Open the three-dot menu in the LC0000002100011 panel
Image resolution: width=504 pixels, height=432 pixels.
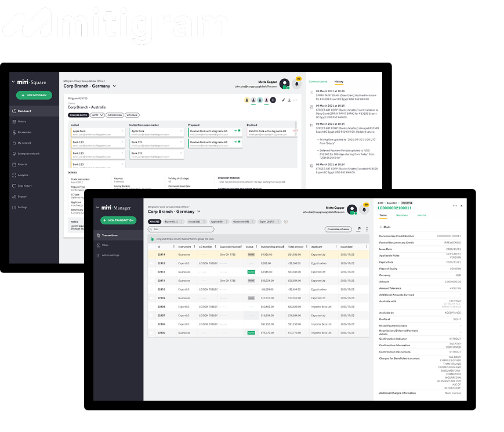coord(455,206)
